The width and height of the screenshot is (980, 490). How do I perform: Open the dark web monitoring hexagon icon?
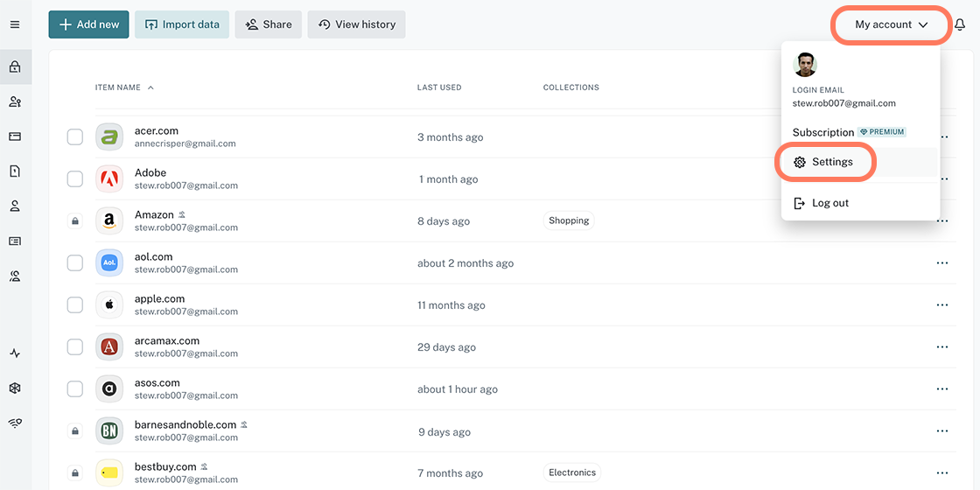point(15,388)
